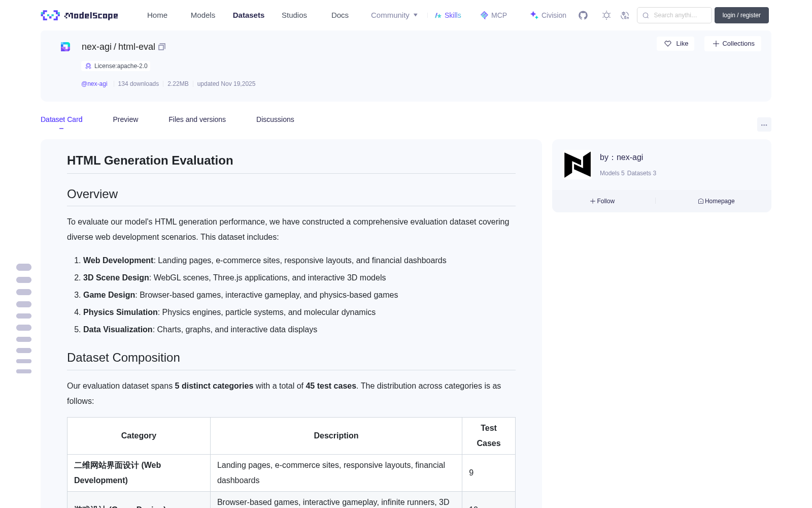812x508 pixels.
Task: Switch to the Preview tab
Action: (x=125, y=119)
